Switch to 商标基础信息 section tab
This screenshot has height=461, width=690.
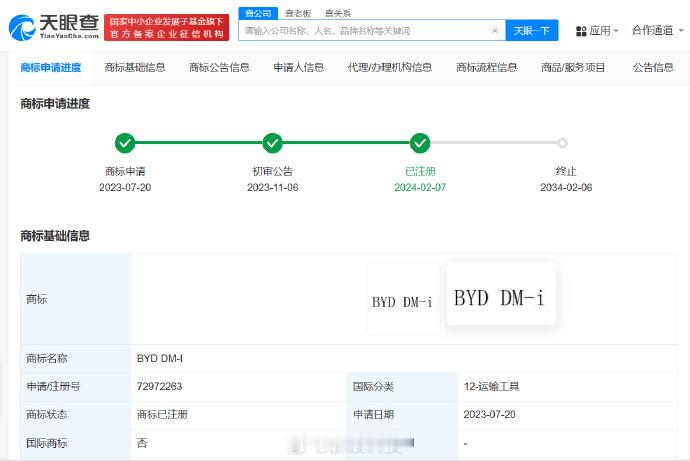(135, 67)
